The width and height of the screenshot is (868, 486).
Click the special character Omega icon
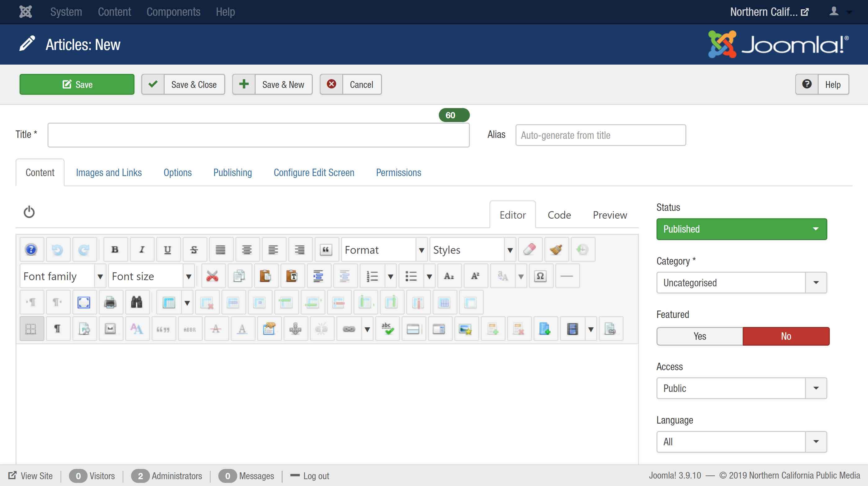pyautogui.click(x=540, y=276)
